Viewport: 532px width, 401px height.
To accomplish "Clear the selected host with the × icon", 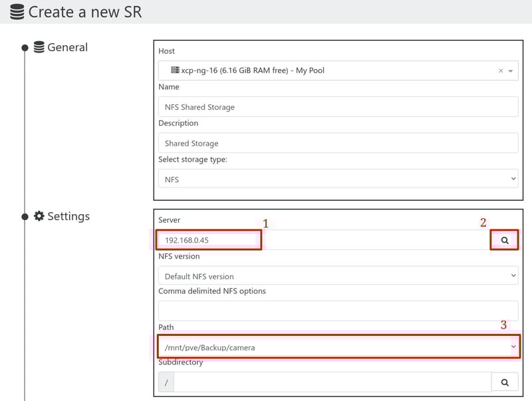I will [501, 70].
